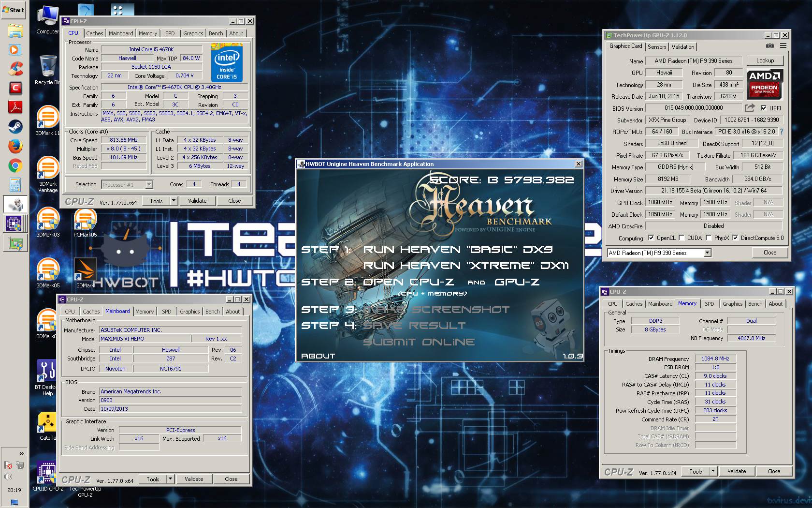
Task: Switch to the GPU-Z graphics card taskbar button
Action: pos(15,243)
